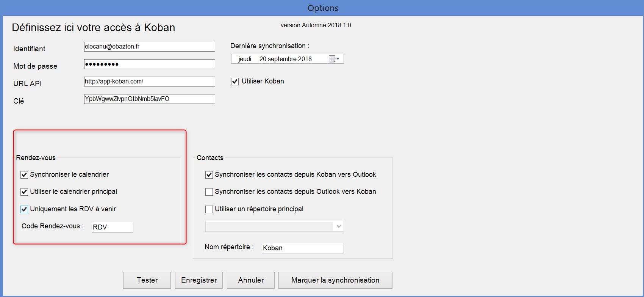Click the 'version Automne 2018 1.0' label
Viewport: 644px width, 297px height.
[316, 25]
